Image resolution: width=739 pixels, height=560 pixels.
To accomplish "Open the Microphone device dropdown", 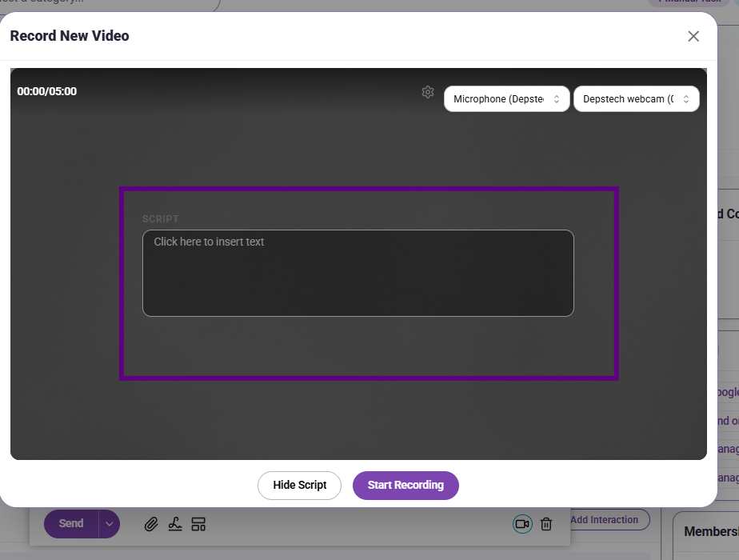I will click(x=506, y=99).
